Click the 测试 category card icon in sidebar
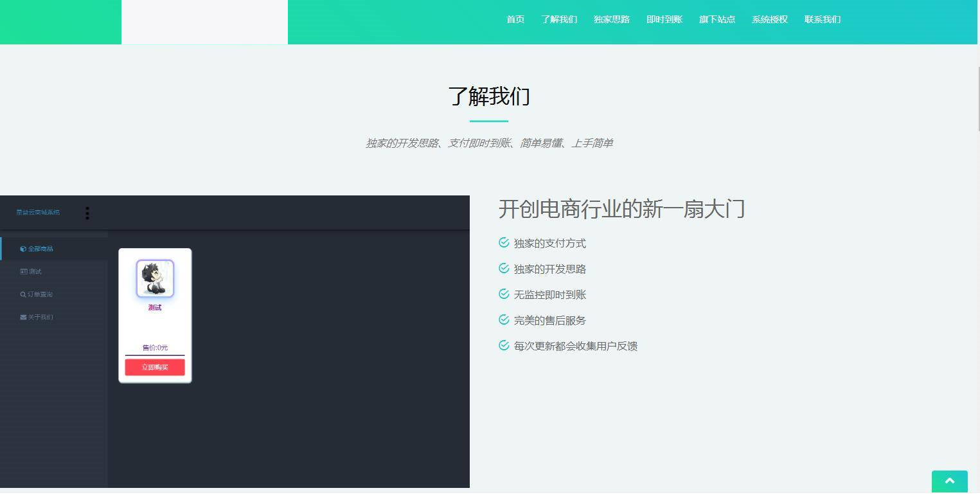This screenshot has width=980, height=495. [x=23, y=271]
